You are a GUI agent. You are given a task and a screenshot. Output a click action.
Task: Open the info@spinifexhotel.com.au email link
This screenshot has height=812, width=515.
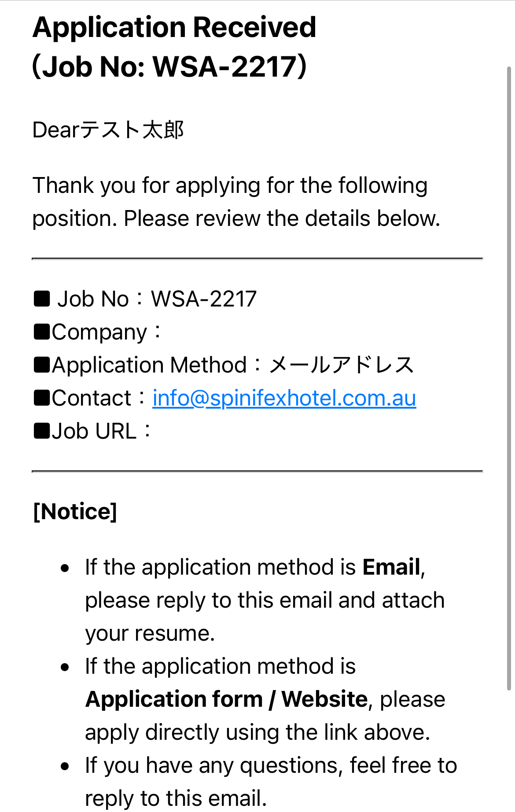(x=284, y=398)
